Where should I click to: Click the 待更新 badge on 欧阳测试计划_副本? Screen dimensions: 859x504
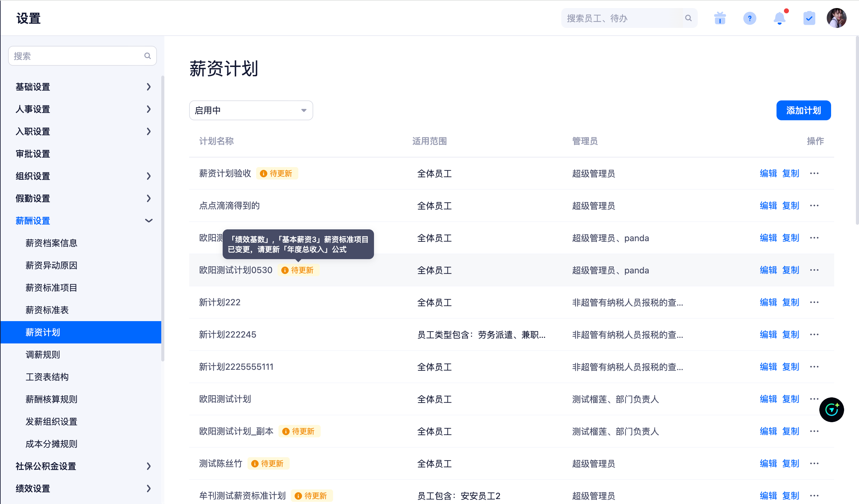tap(299, 431)
